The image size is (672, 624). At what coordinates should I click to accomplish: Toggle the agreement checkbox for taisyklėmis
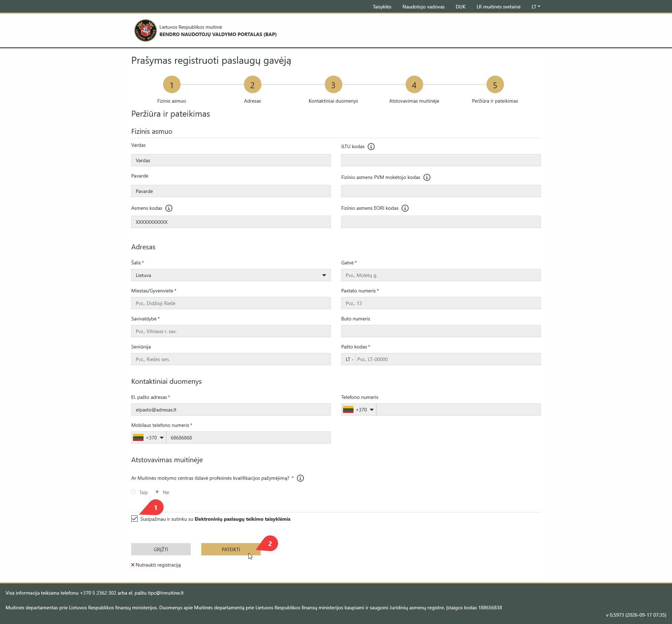point(134,519)
